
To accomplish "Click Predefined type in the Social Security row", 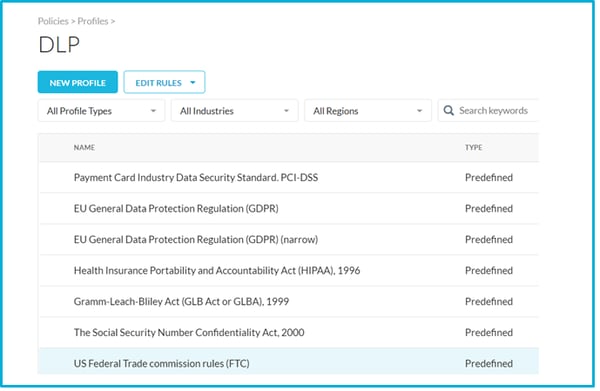I will pos(489,332).
